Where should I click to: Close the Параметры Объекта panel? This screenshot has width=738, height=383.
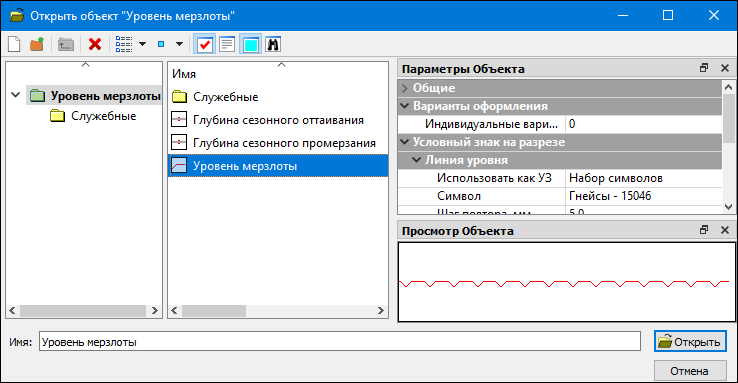click(725, 68)
